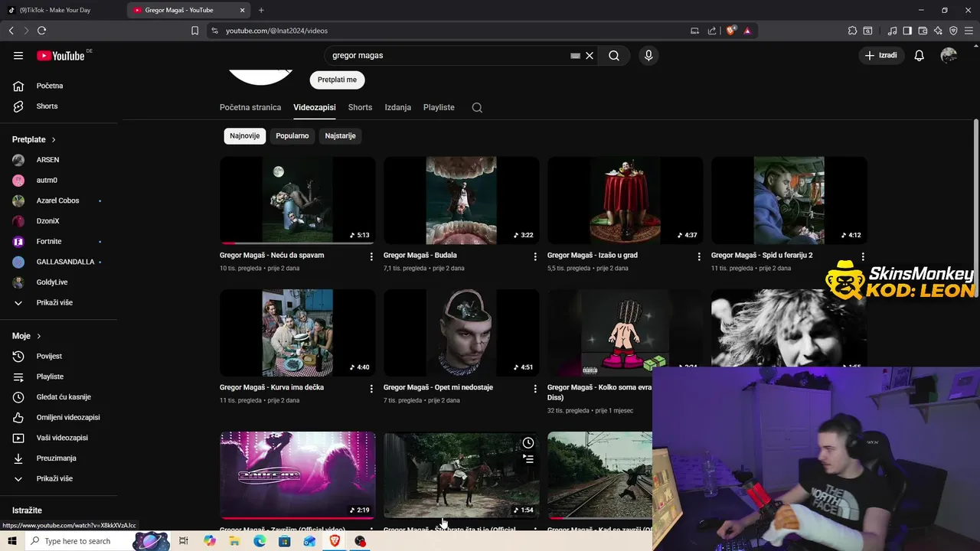
Task: Open the Brave playlist music note icon
Action: tap(892, 31)
